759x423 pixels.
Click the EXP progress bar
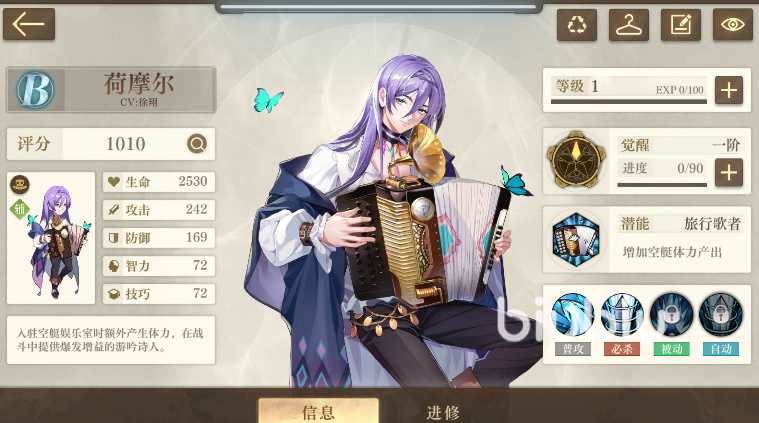629,102
